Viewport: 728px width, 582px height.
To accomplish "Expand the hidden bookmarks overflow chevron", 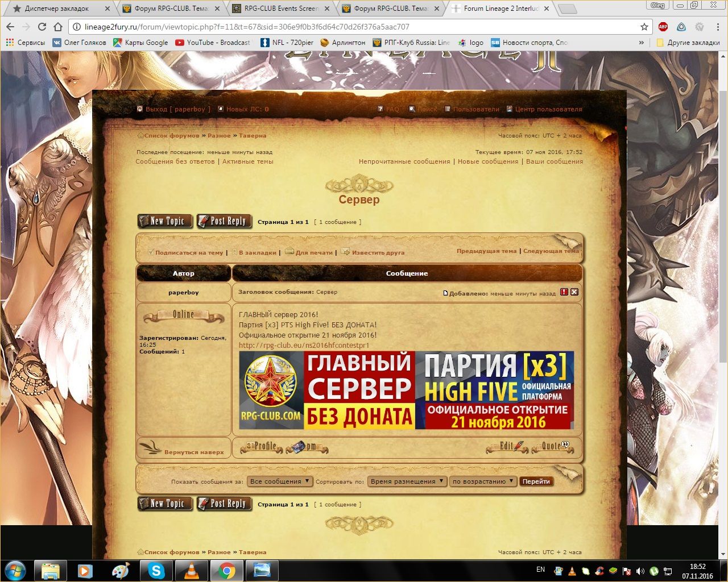I will coord(642,43).
